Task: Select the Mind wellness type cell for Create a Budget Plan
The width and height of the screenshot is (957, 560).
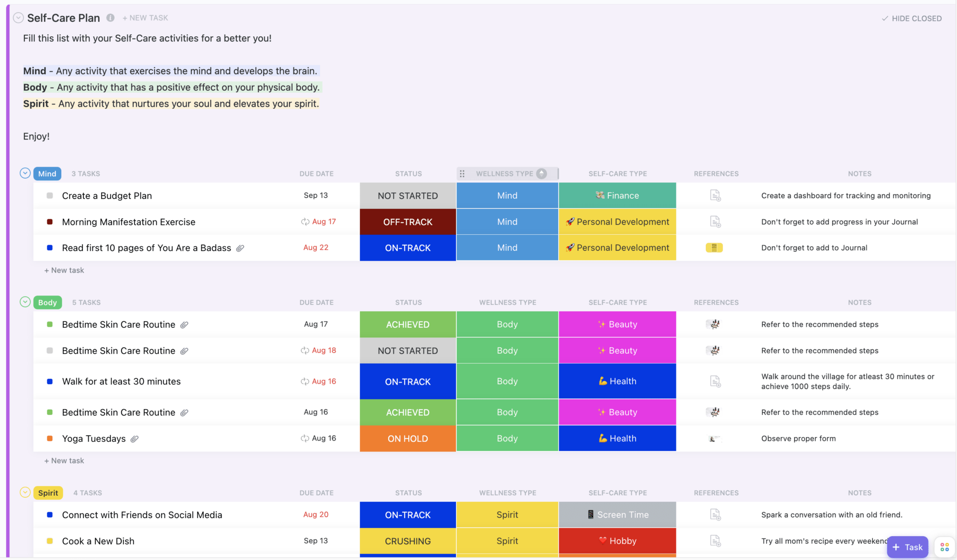Action: coord(507,195)
